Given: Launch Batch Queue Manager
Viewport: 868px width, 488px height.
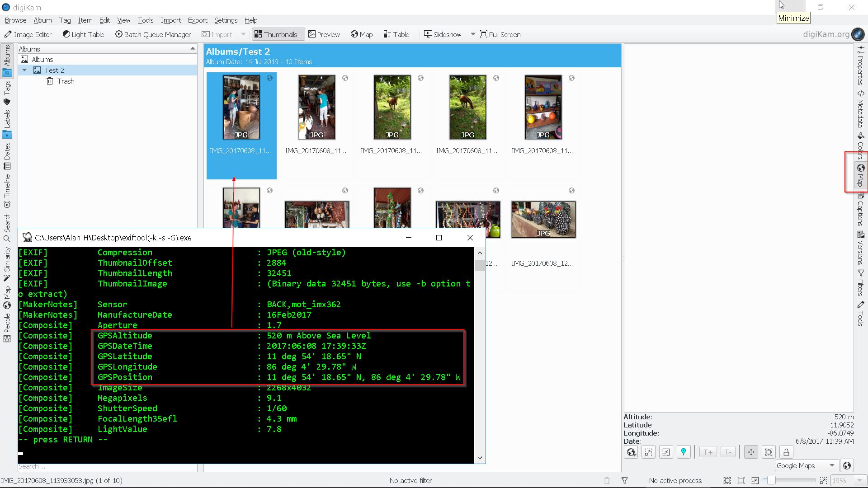Looking at the screenshot, I should (153, 34).
